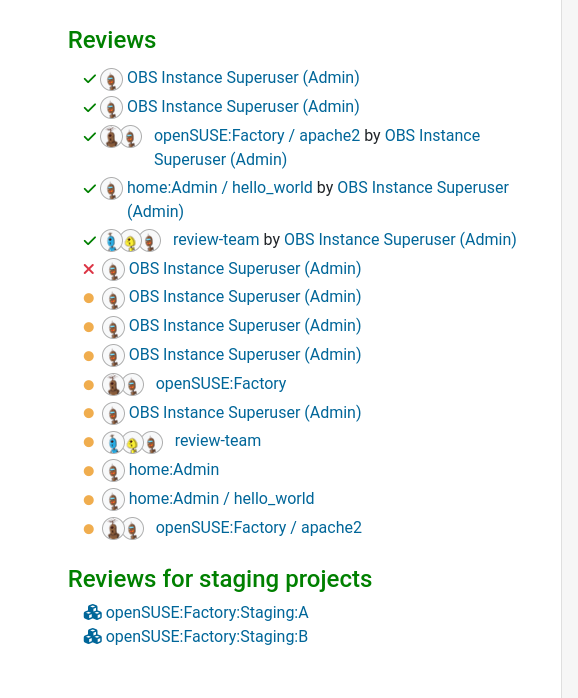
Task: Click the green check beside review-team by Admin
Action: point(90,241)
